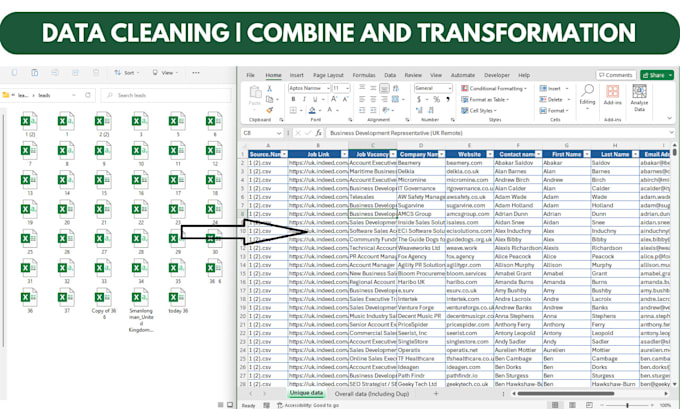Open the font size dropdown

[347, 88]
